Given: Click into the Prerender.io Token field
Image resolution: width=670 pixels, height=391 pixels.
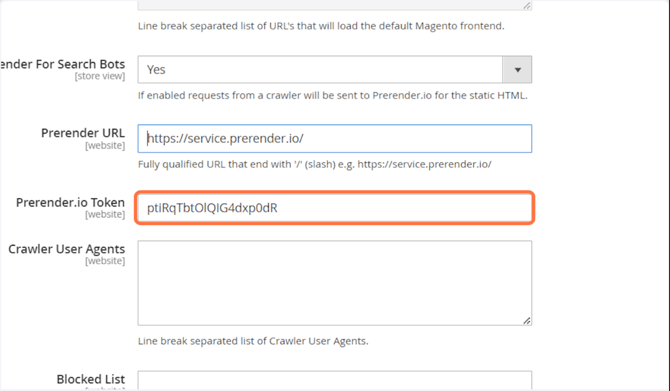Looking at the screenshot, I should (x=335, y=208).
